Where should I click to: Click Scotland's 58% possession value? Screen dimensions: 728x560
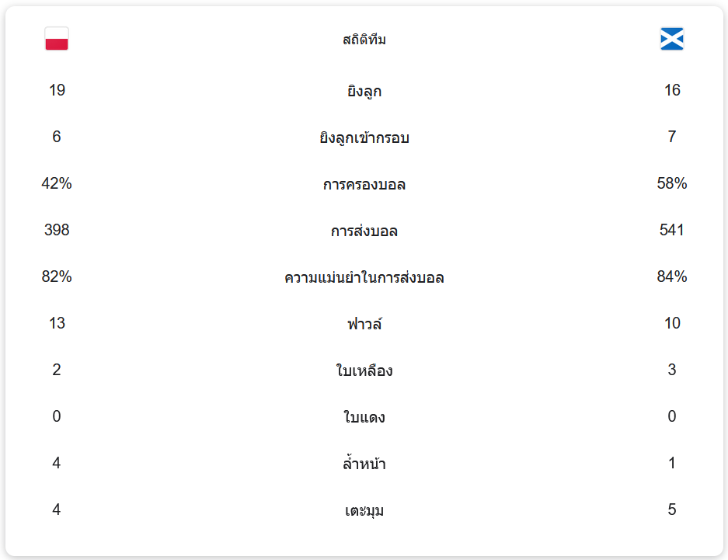[672, 184]
